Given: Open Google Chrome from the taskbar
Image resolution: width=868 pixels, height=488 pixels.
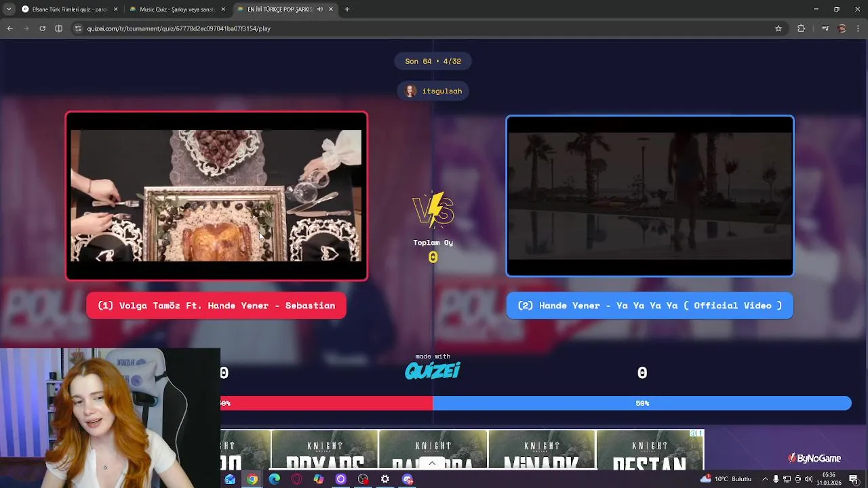Looking at the screenshot, I should (x=252, y=479).
